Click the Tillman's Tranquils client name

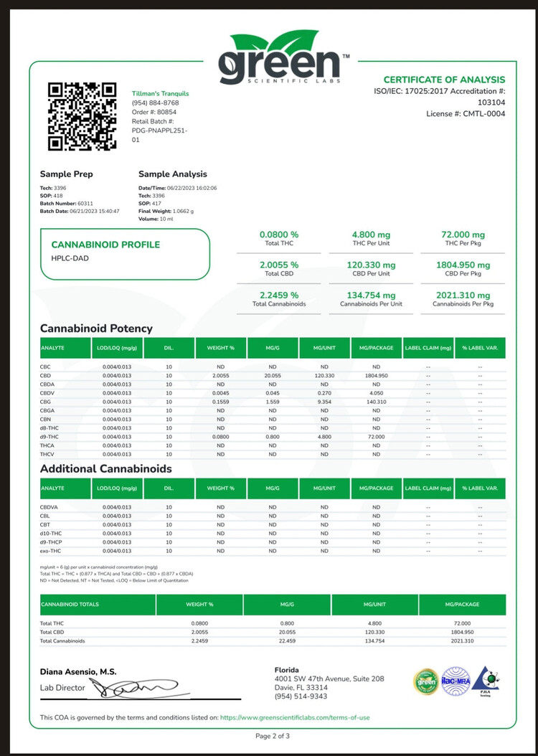(161, 93)
